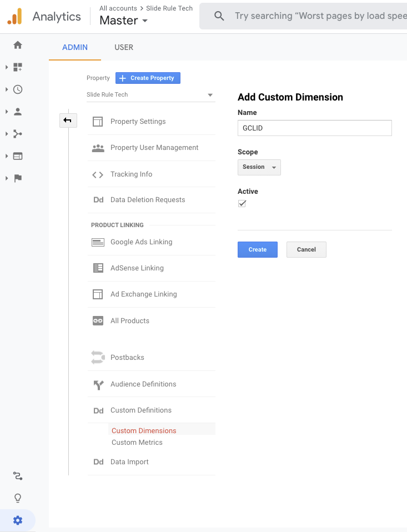The height and width of the screenshot is (532, 407).
Task: Click the Admin gear icon
Action: tap(18, 520)
